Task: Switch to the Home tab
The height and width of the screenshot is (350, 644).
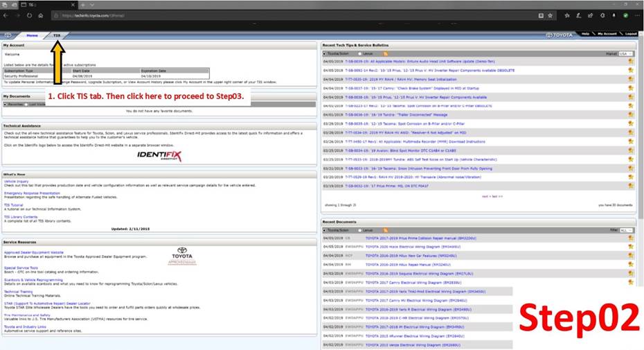Action: tap(32, 35)
